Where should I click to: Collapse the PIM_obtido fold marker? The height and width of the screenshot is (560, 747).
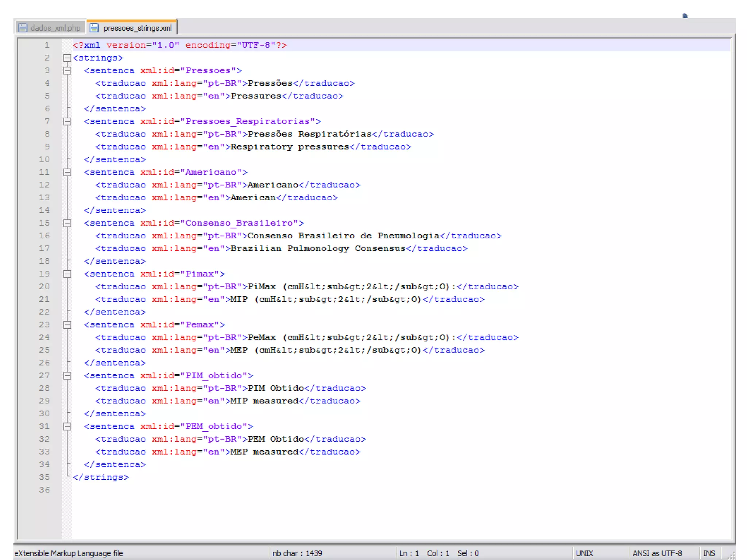[67, 376]
